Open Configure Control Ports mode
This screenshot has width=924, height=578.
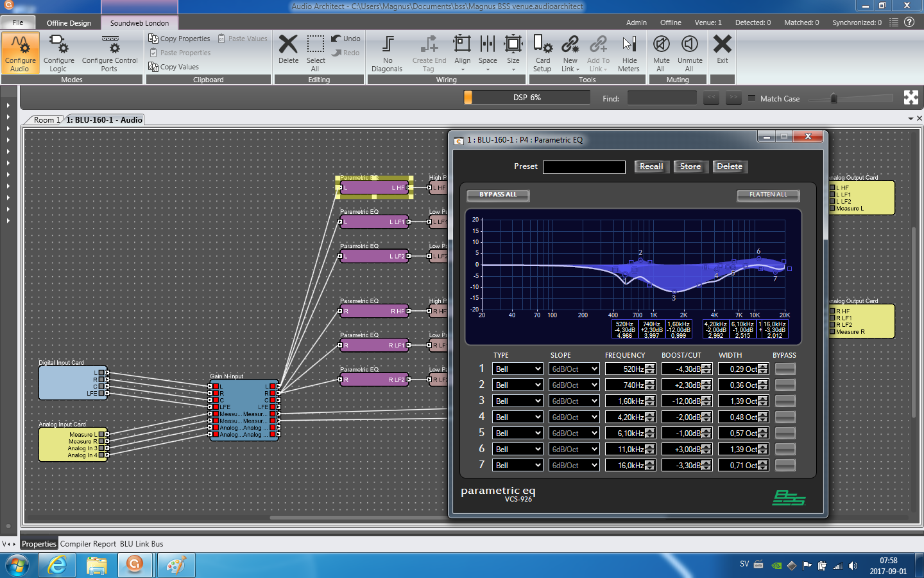(x=110, y=53)
